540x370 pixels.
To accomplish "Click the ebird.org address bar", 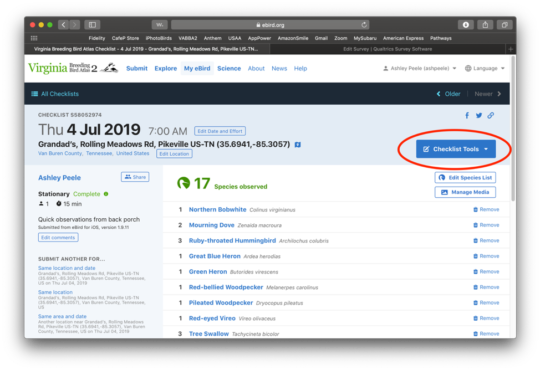I will 270,25.
